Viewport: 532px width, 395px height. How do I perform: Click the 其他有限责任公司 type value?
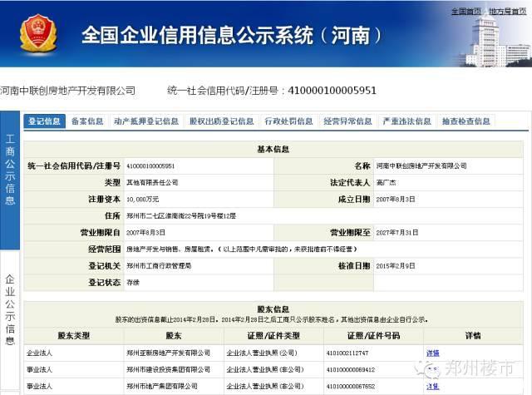tap(152, 183)
